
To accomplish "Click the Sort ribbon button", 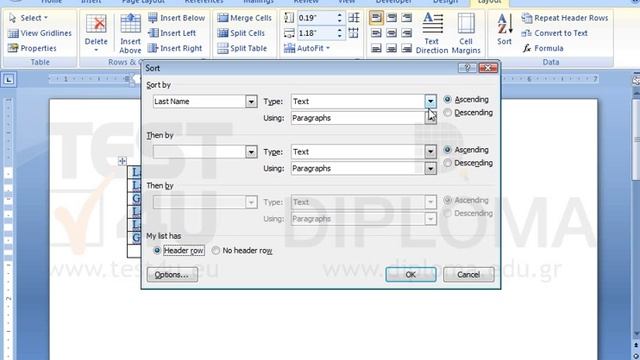I will (x=504, y=29).
